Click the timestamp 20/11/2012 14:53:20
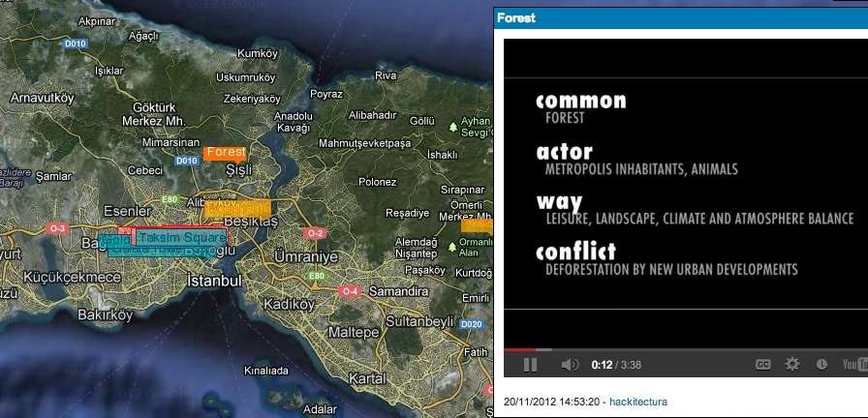The height and width of the screenshot is (418, 868). pyautogui.click(x=551, y=402)
